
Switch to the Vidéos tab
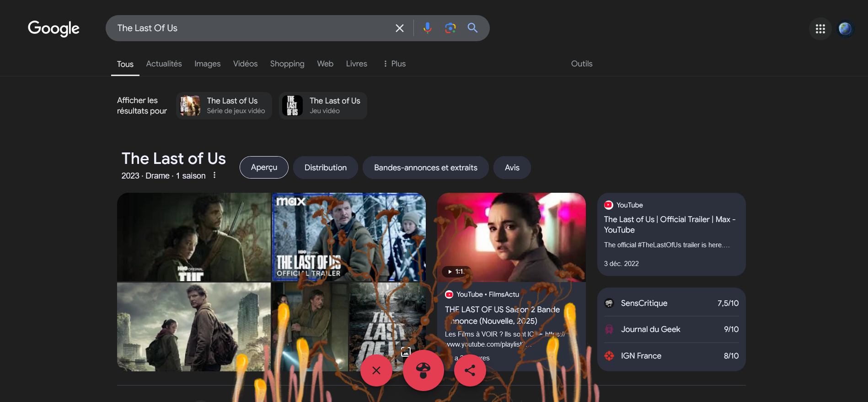coord(245,64)
